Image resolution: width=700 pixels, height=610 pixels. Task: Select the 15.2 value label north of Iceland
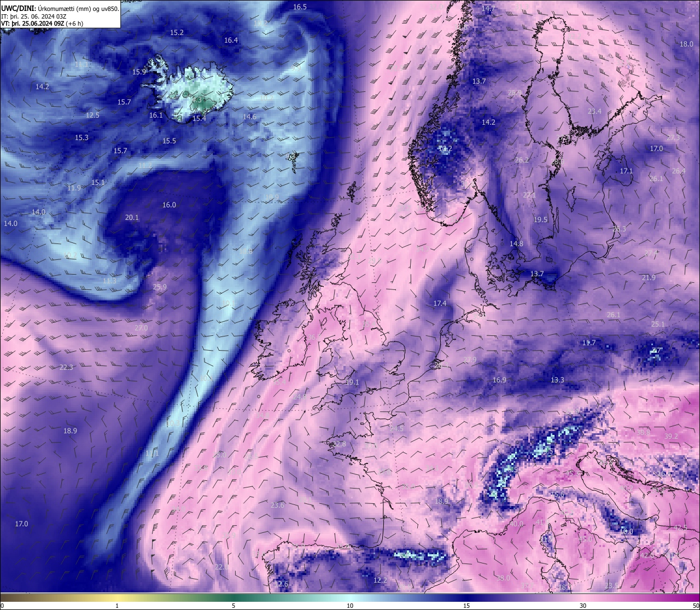[177, 33]
